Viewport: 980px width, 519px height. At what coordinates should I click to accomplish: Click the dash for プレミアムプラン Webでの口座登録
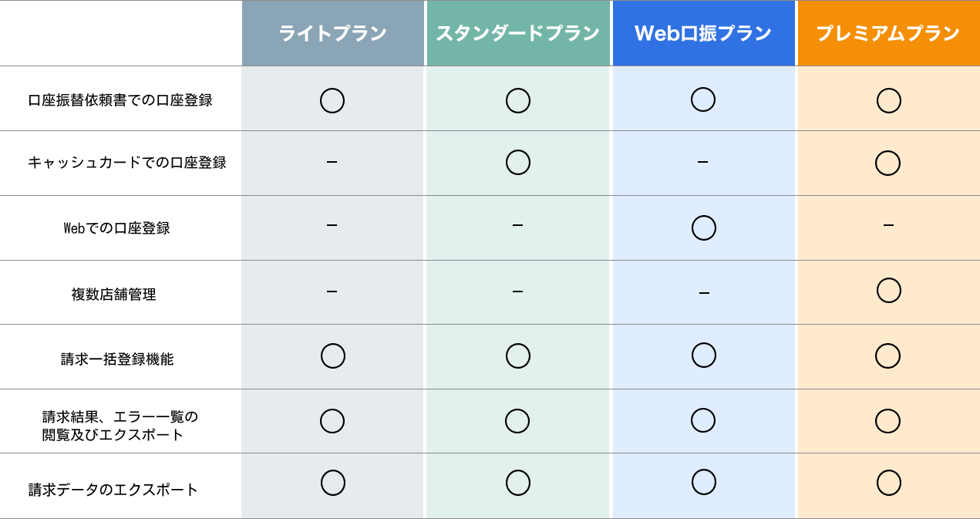[x=888, y=225]
